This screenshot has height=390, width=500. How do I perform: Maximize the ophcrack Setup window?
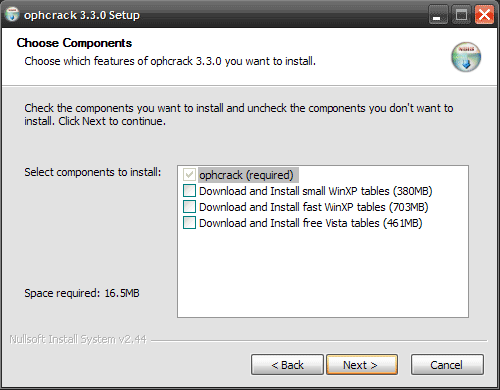click(461, 15)
